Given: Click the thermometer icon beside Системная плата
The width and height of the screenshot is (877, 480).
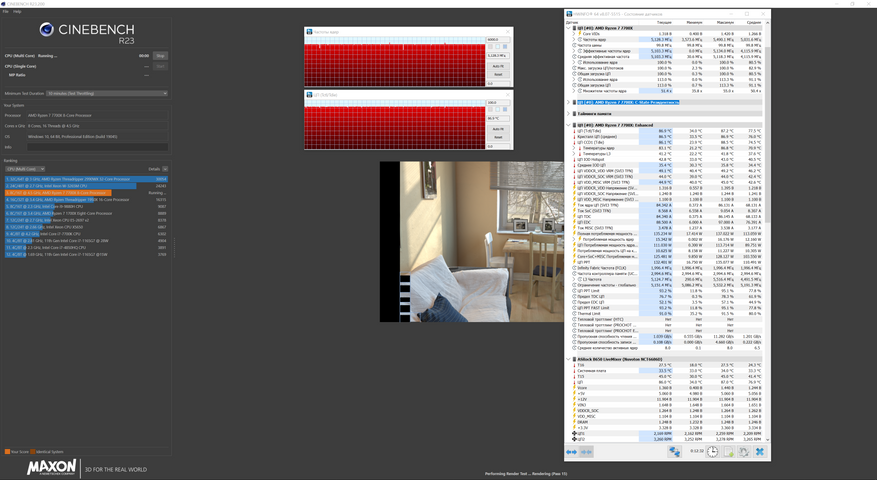Looking at the screenshot, I should tap(574, 370).
